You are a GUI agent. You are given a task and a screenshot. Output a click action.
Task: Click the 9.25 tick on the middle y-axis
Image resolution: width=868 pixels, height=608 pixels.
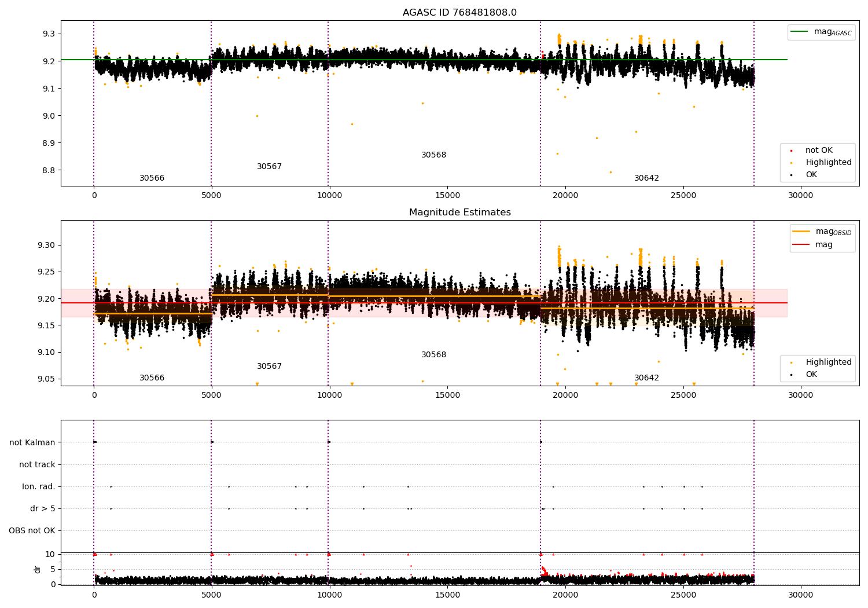[x=46, y=272]
